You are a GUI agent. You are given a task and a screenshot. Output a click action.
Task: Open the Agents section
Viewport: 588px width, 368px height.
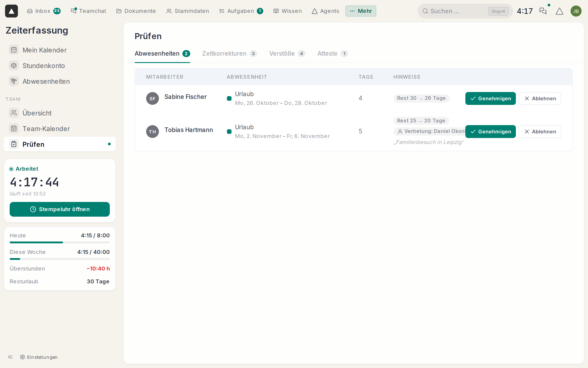tap(325, 11)
